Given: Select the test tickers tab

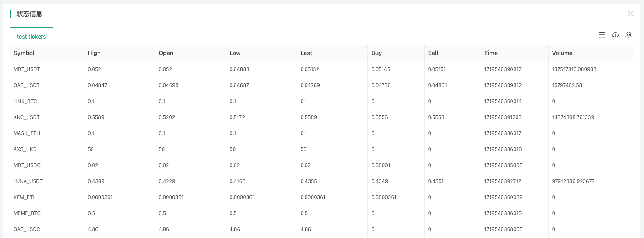Looking at the screenshot, I should click(32, 37).
